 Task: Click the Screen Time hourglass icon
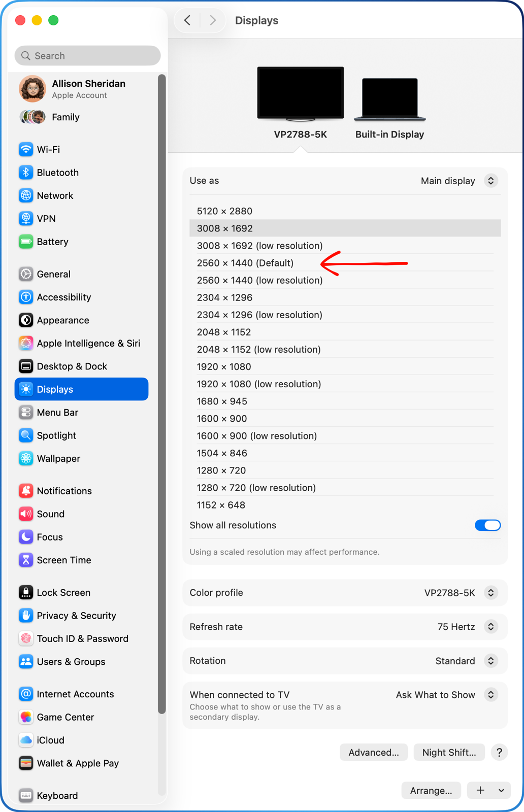pyautogui.click(x=26, y=560)
